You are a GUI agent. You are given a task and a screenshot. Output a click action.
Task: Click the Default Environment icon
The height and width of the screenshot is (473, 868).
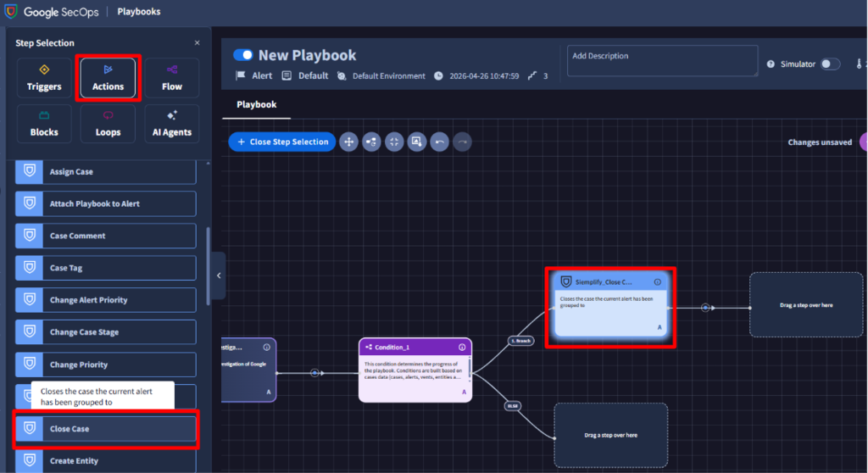tap(342, 76)
